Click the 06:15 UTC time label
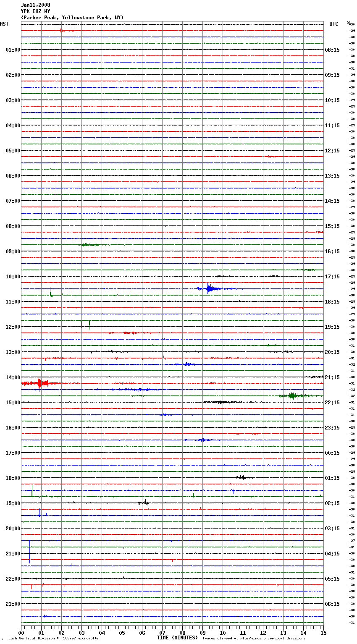 point(332,604)
